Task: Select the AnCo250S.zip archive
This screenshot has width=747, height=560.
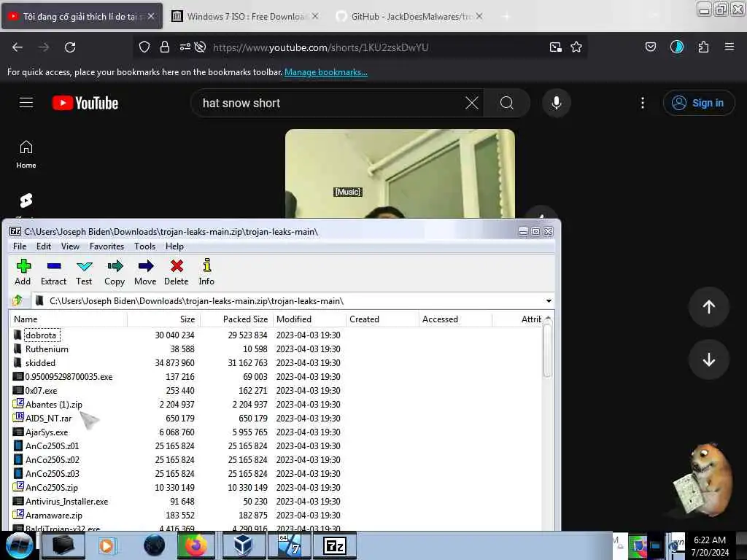Action: 52,487
